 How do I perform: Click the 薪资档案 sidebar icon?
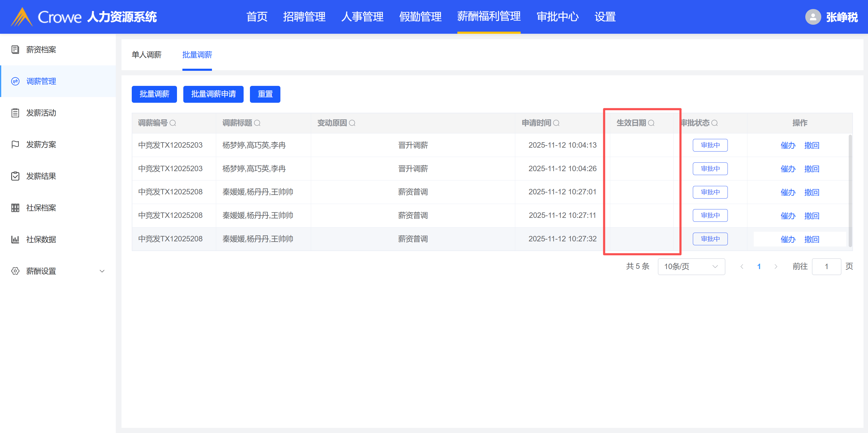[15, 49]
